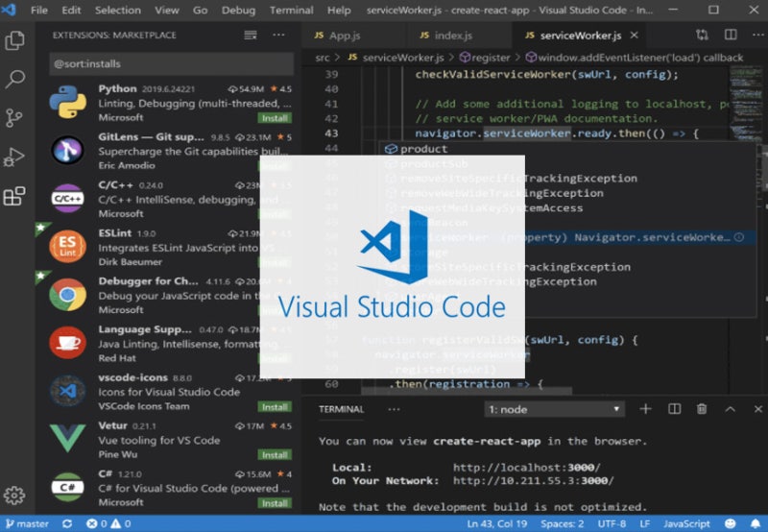Install the C# extension

pos(275,503)
